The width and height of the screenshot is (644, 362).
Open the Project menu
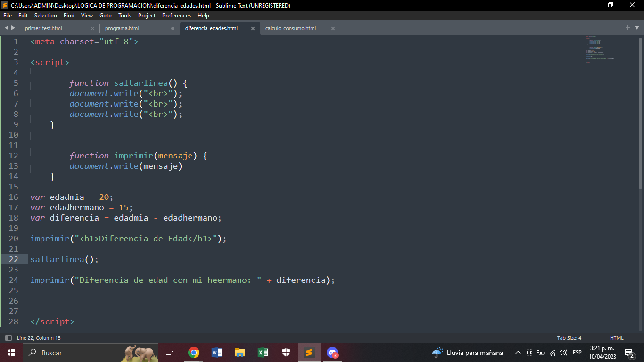pos(147,16)
